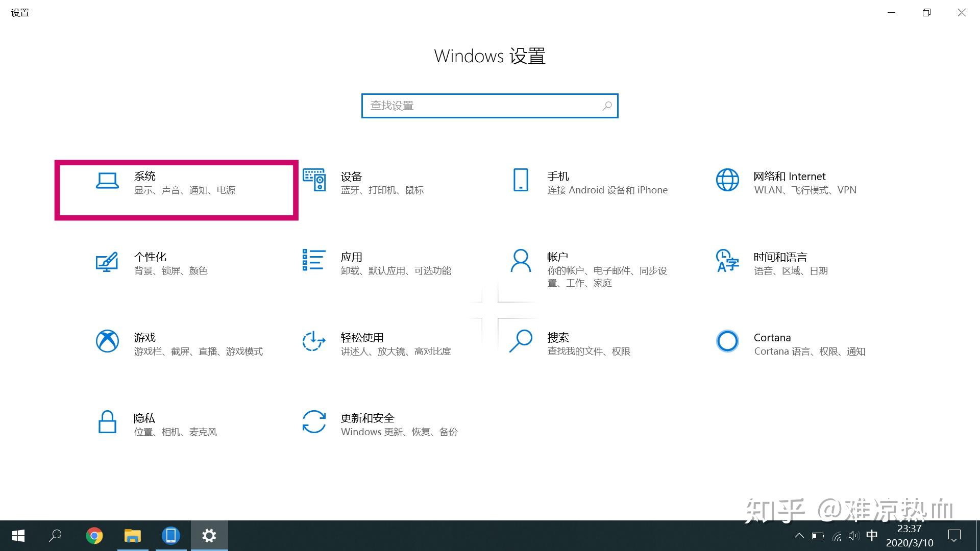This screenshot has width=980, height=551.
Task: Show hidden tray icons chevron
Action: point(799,536)
